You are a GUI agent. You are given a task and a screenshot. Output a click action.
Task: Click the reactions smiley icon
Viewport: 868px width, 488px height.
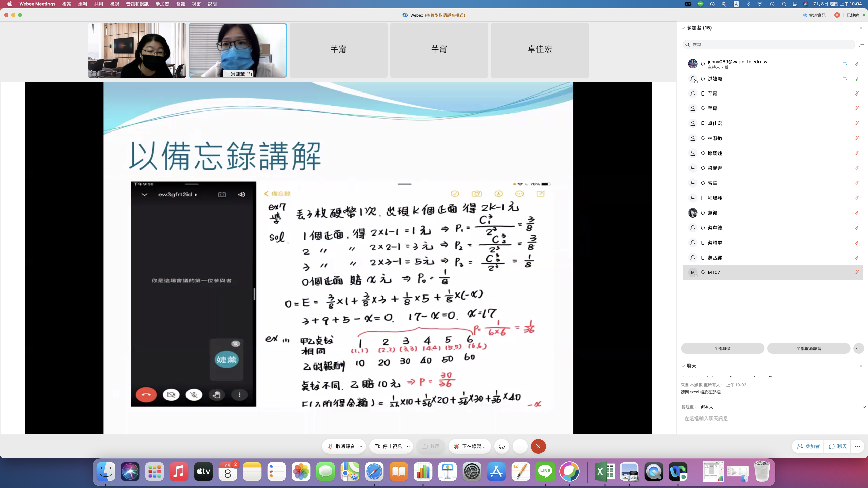502,446
